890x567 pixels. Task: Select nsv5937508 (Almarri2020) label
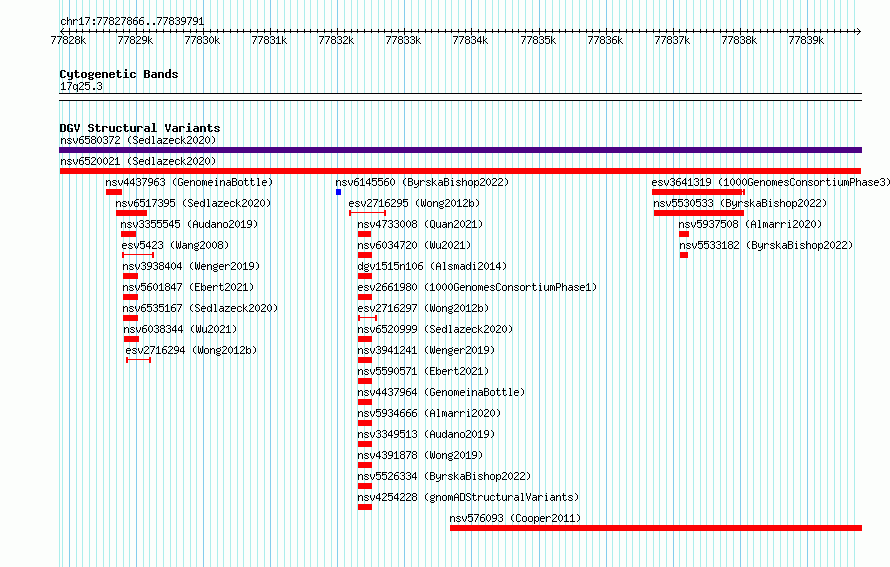pos(750,224)
